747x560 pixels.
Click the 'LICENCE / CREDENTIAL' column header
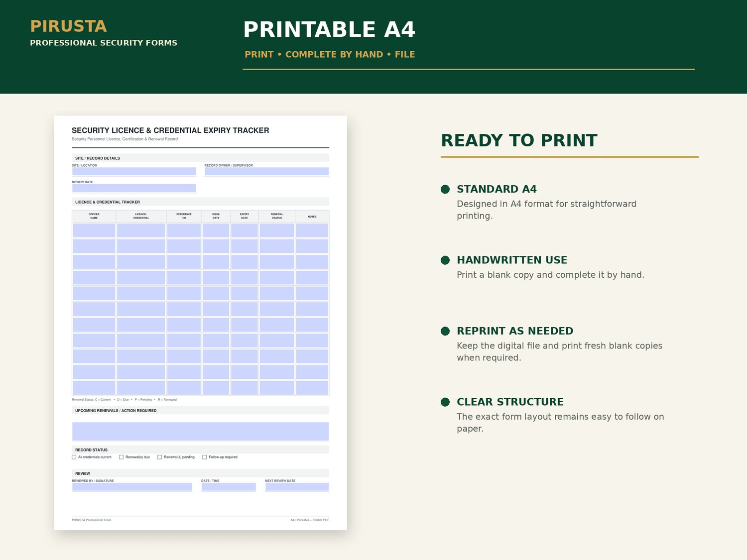141,216
